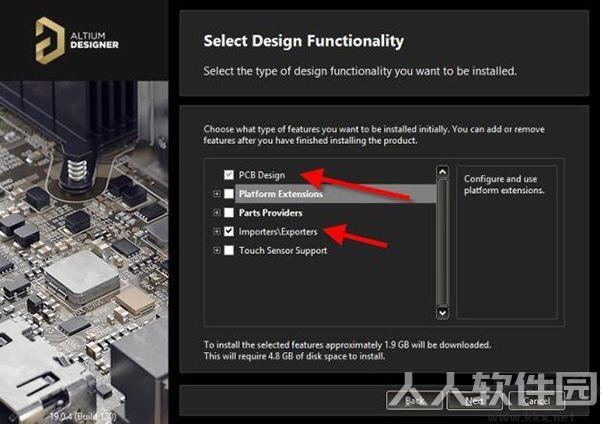Expand the Importers\Exporters tree node
Viewport: 602px width, 424px height.
pos(217,231)
